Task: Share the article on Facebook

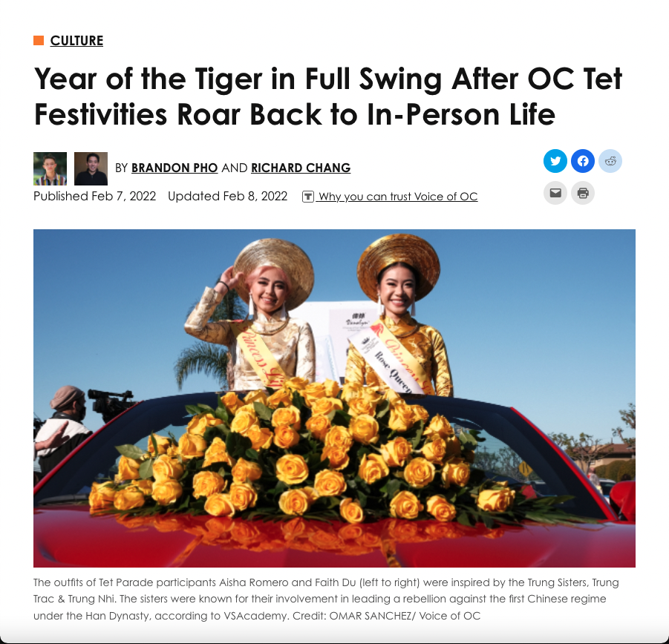Action: tap(583, 161)
